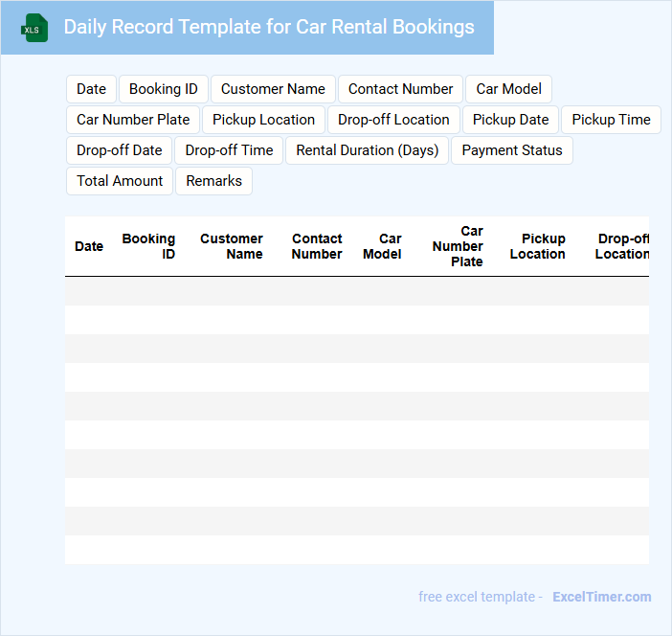
Task: Click the Pickup Date tag
Action: click(510, 120)
